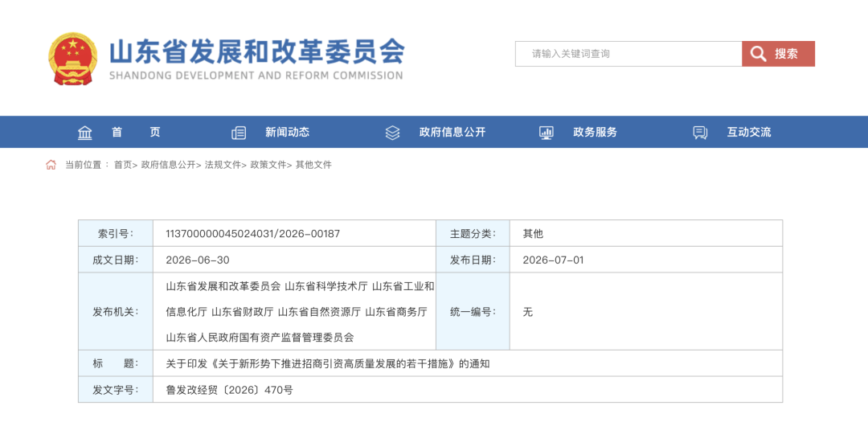This screenshot has width=868, height=422.
Task: Click the 标题 label cell
Action: tap(116, 363)
